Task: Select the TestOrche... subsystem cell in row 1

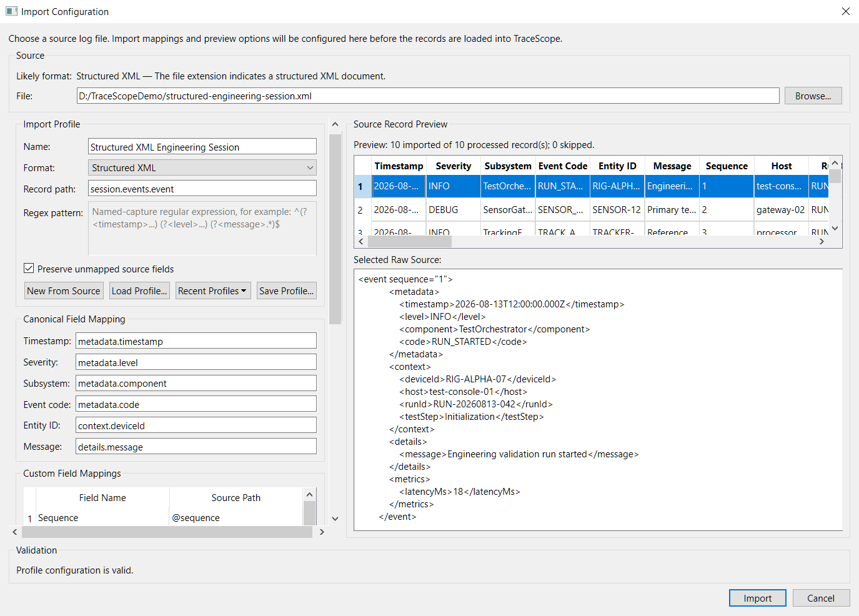Action: (x=508, y=186)
